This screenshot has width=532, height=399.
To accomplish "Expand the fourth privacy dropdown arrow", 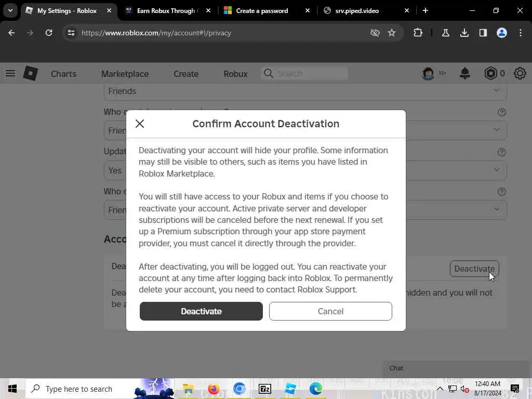I will click(496, 209).
